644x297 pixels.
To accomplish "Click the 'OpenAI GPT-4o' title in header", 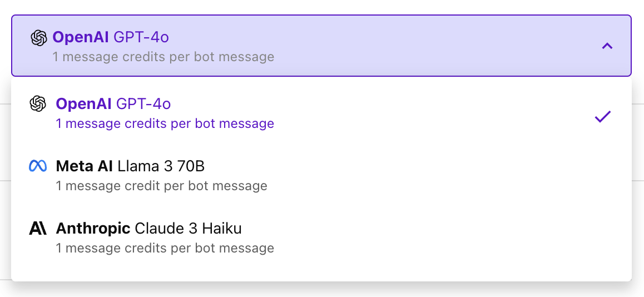I will coord(111,37).
